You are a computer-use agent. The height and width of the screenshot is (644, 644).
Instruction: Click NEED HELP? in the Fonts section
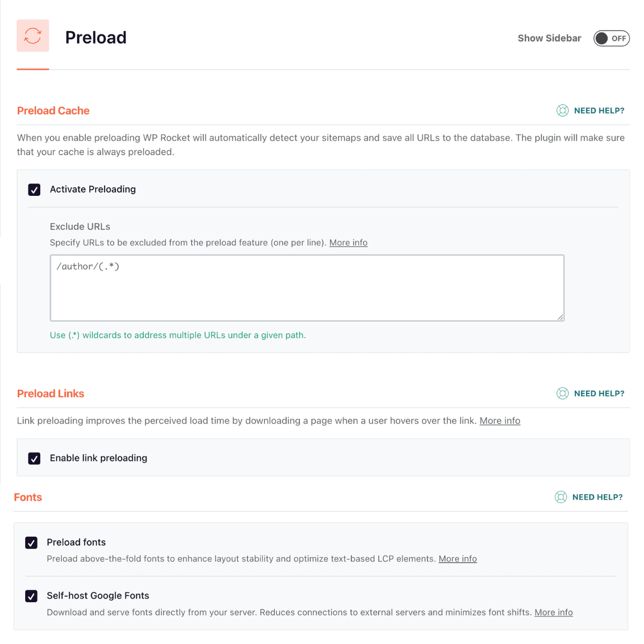597,497
